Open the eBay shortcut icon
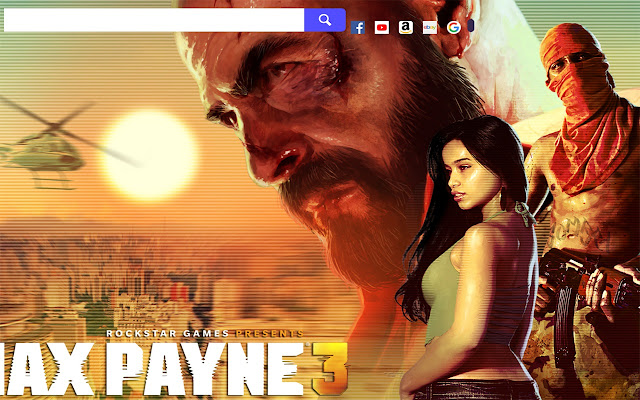This screenshot has height=400, width=640. tap(430, 28)
